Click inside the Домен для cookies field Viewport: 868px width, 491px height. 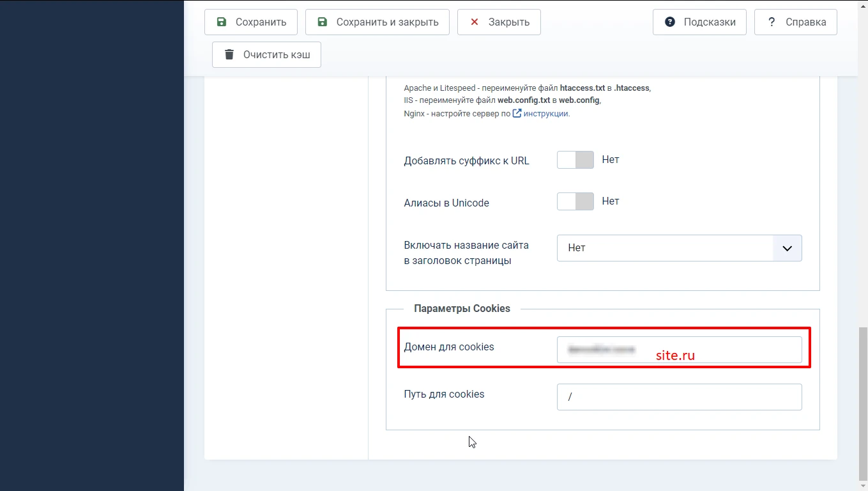[679, 350]
